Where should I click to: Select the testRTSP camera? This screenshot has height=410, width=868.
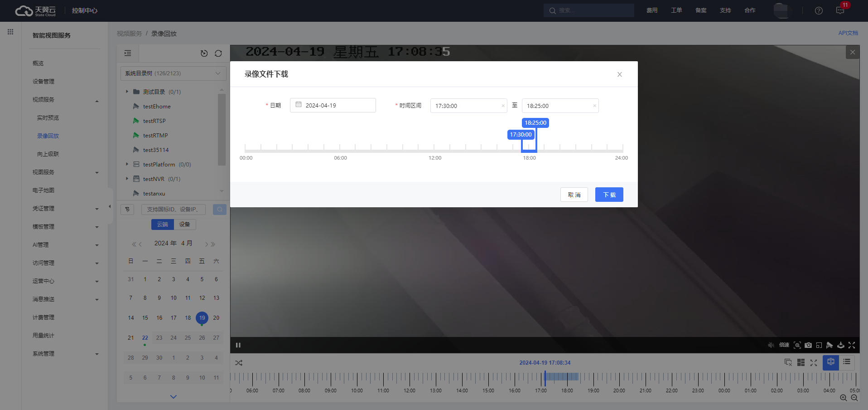coord(154,121)
